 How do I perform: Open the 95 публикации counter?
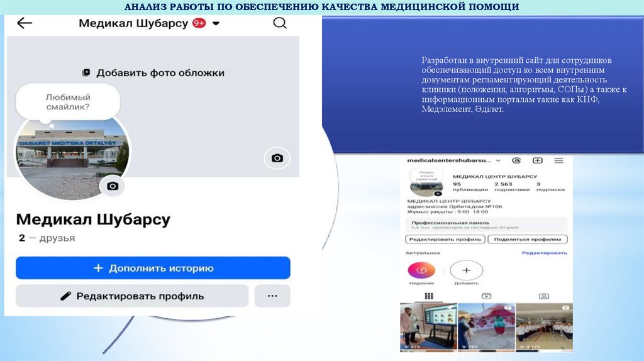(470, 187)
